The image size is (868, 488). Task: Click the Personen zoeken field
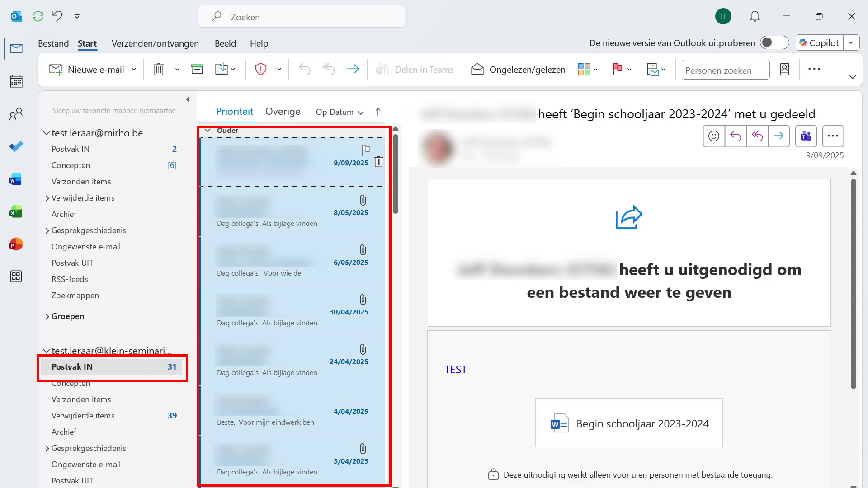[x=725, y=70]
